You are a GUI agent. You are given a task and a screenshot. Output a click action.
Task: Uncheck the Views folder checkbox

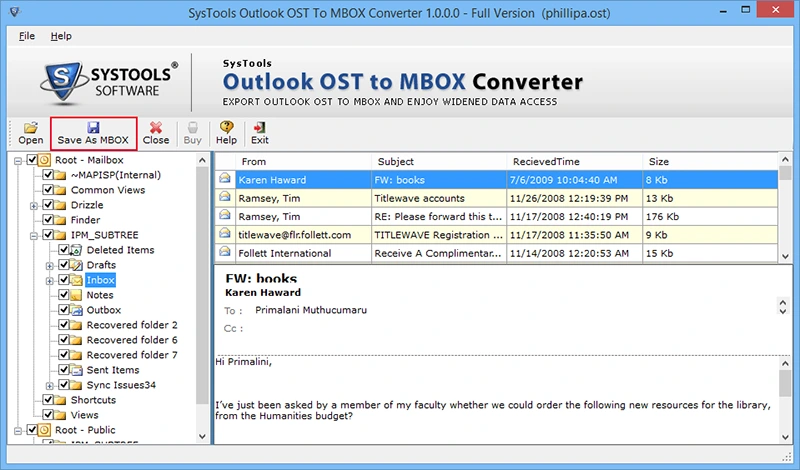coord(48,415)
